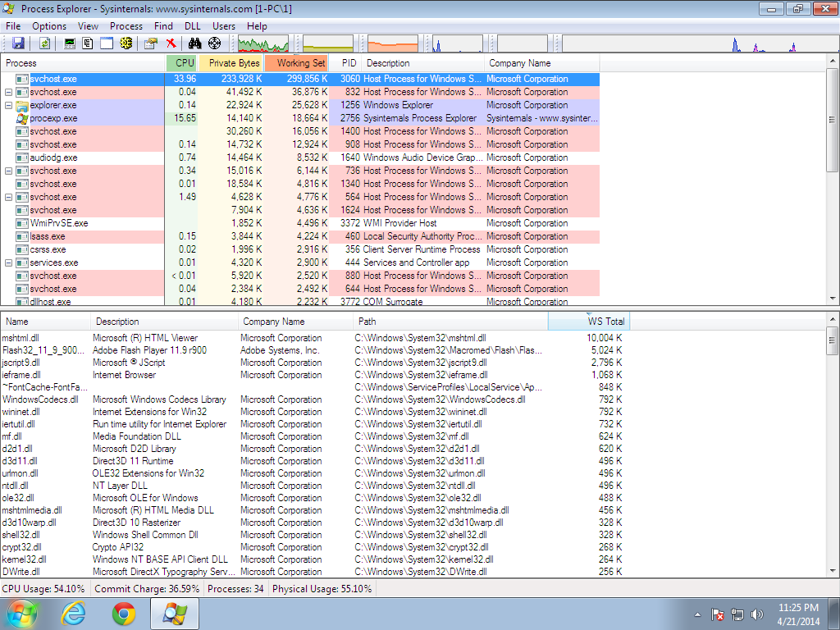This screenshot has height=630, width=840.
Task: Open the View menu
Action: click(x=88, y=26)
